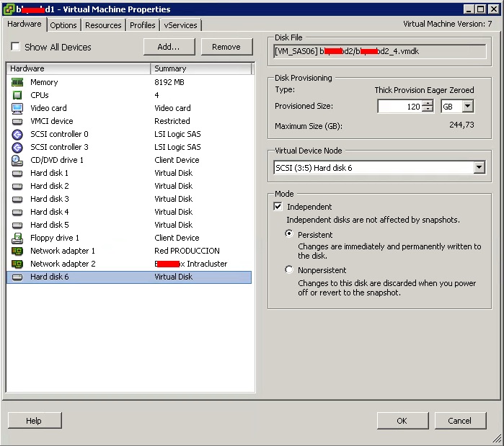Click the SCSI controller 0 icon

click(17, 134)
